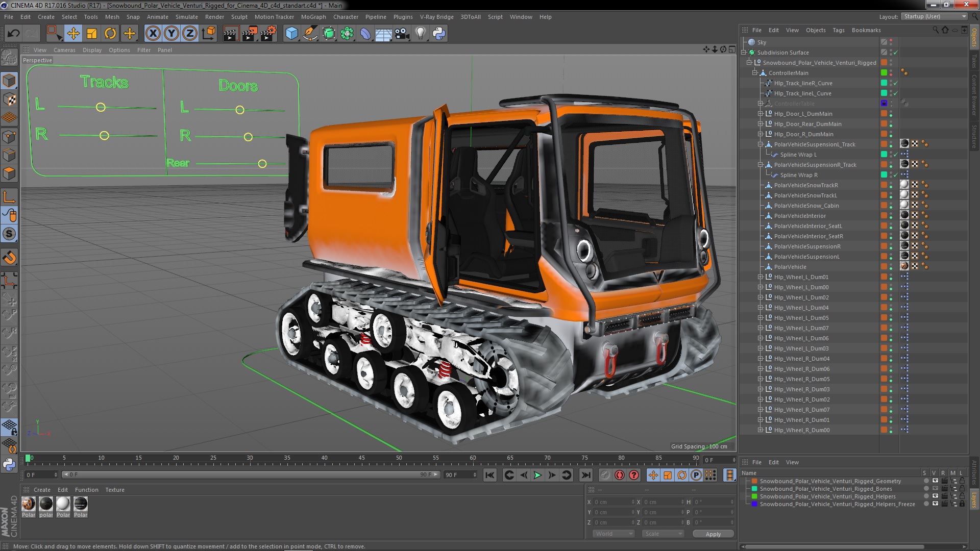
Task: Open the spline pen tool
Action: 310,34
